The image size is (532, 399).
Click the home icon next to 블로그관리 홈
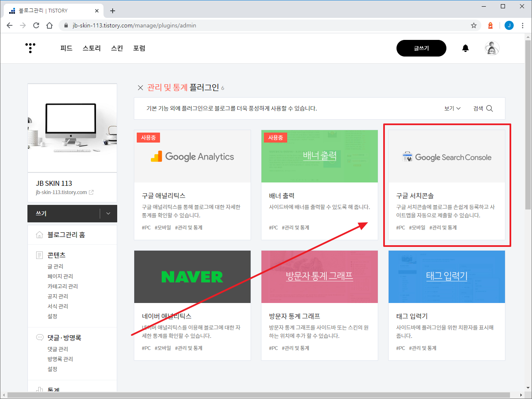[39, 235]
